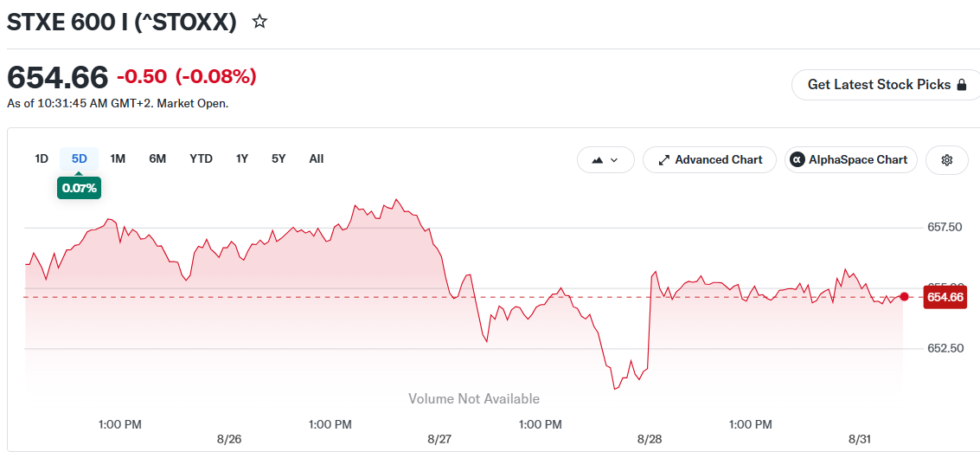The image size is (980, 452).
Task: Show All time range
Action: coord(317,159)
